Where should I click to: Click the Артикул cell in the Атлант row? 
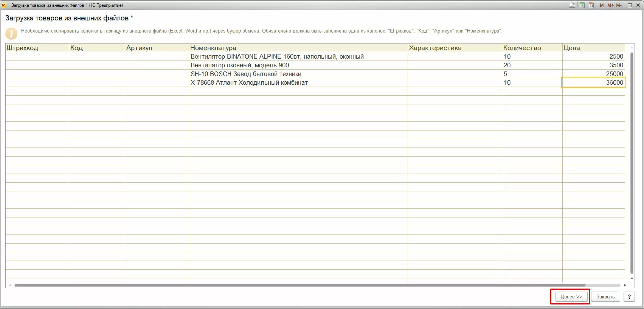(157, 82)
